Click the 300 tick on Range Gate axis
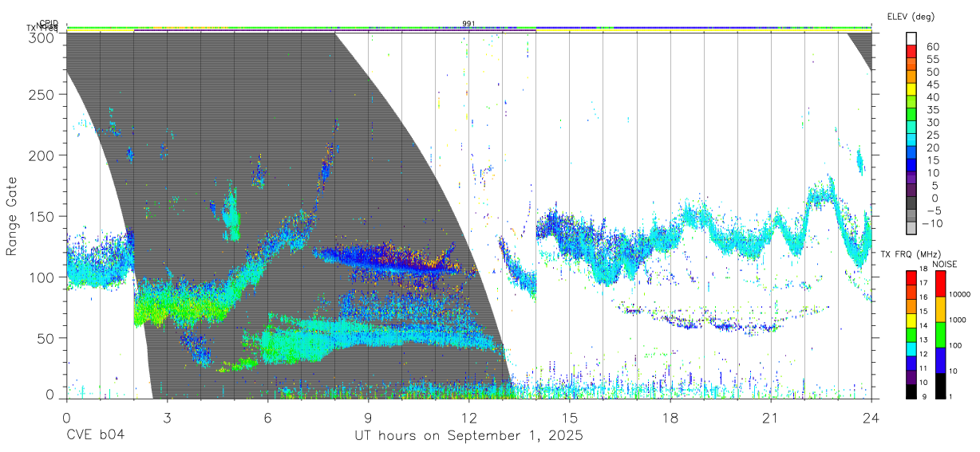Viewport: 980px width, 452px height. 41,36
